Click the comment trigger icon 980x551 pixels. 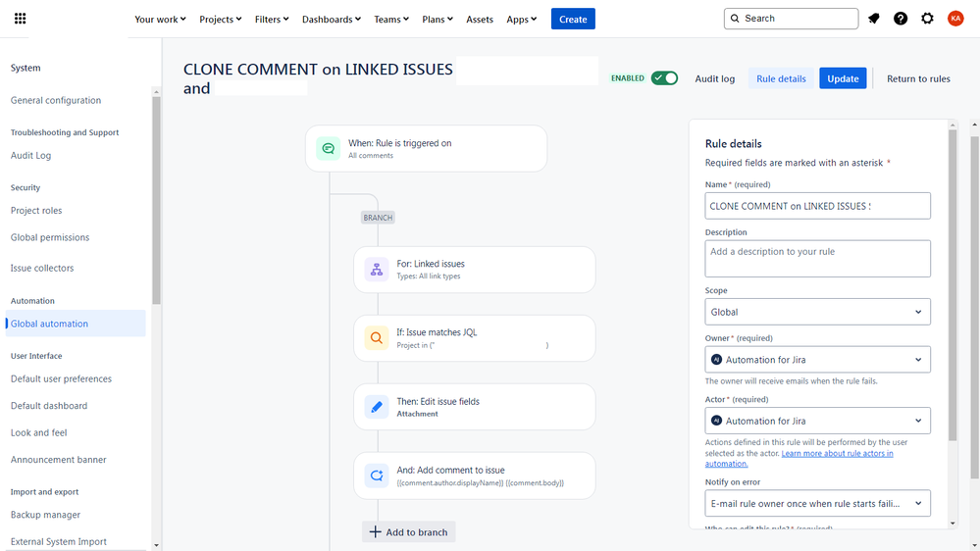[x=328, y=149]
